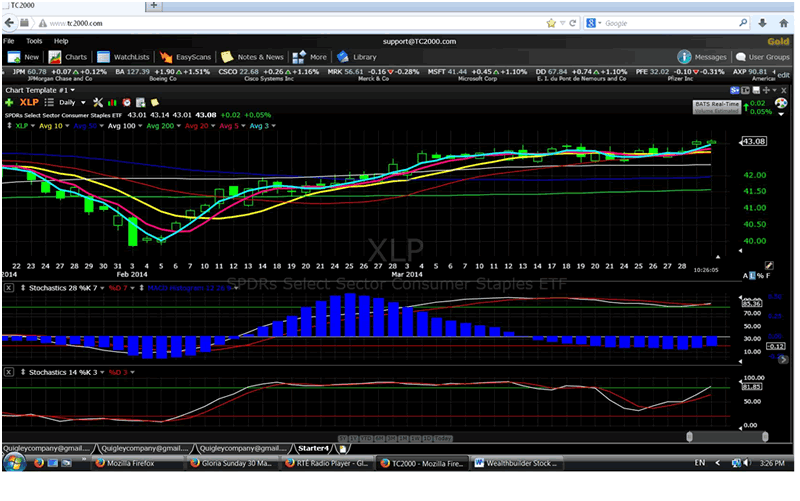Open the Charts toolbar button

pyautogui.click(x=68, y=57)
